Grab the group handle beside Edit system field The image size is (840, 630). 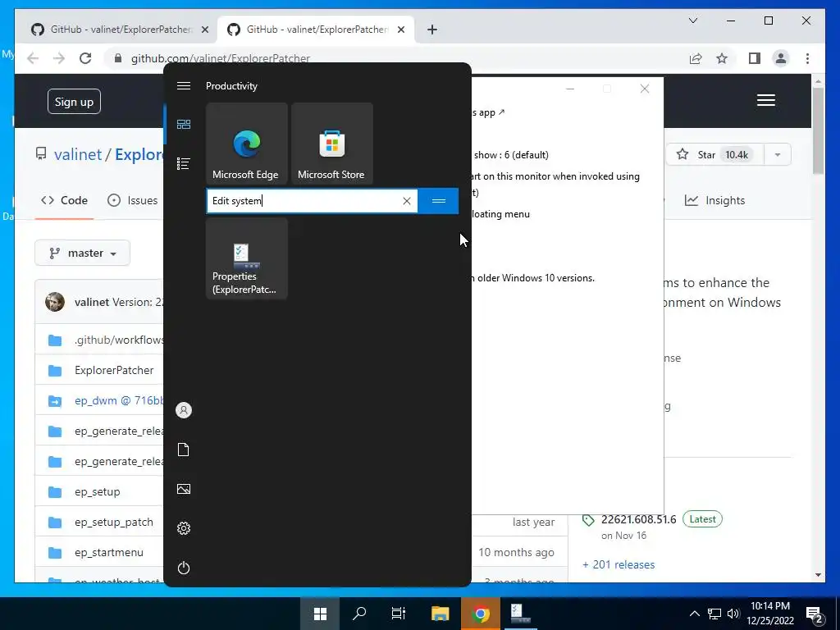[439, 201]
